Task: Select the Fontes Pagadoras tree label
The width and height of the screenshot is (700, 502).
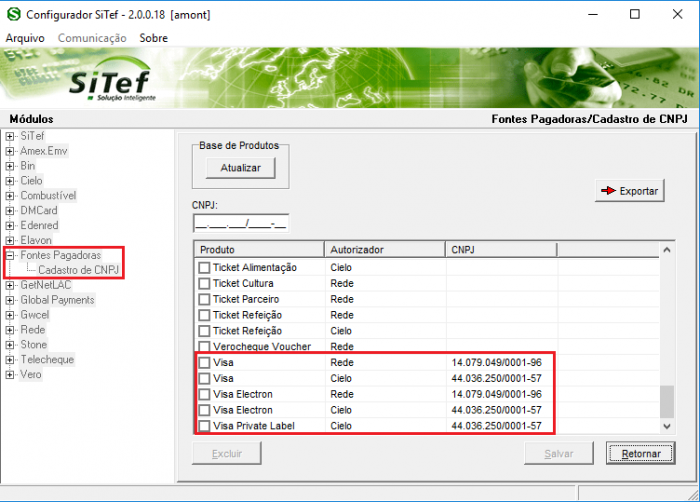Action: (61, 255)
